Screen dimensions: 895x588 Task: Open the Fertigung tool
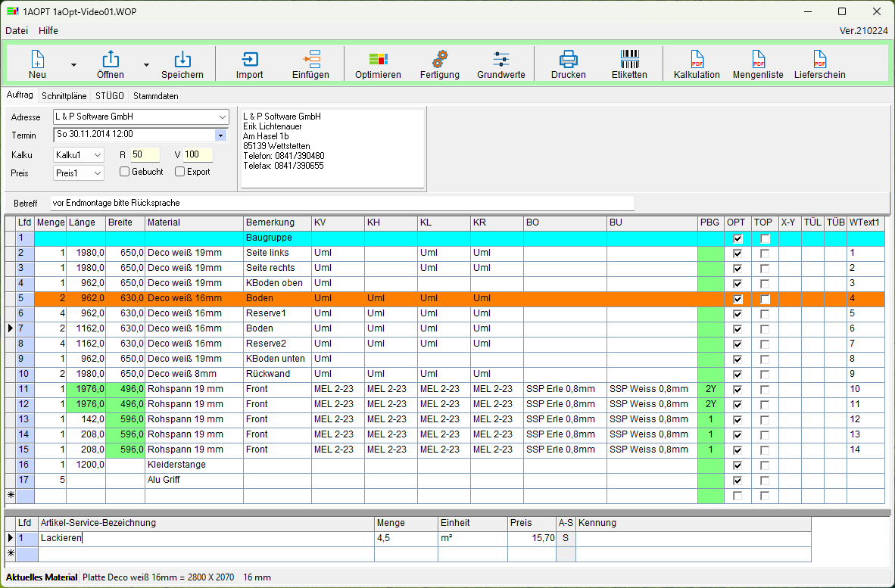tap(440, 64)
